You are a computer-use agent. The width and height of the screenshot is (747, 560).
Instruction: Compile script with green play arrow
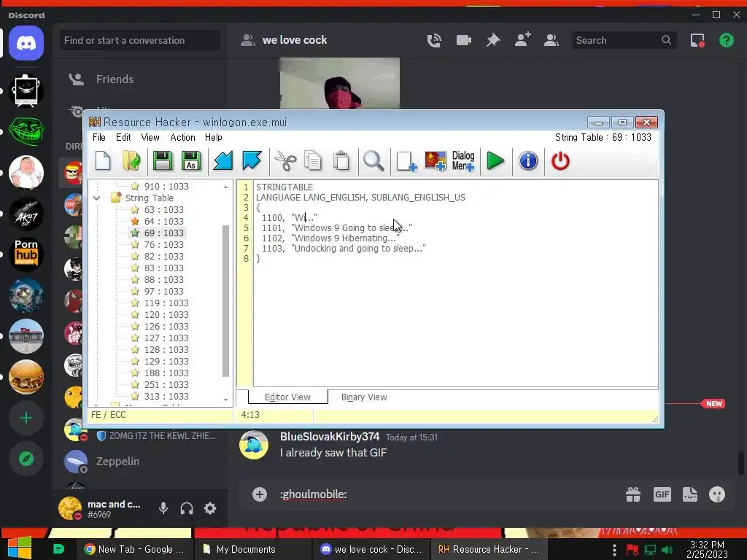tap(495, 161)
